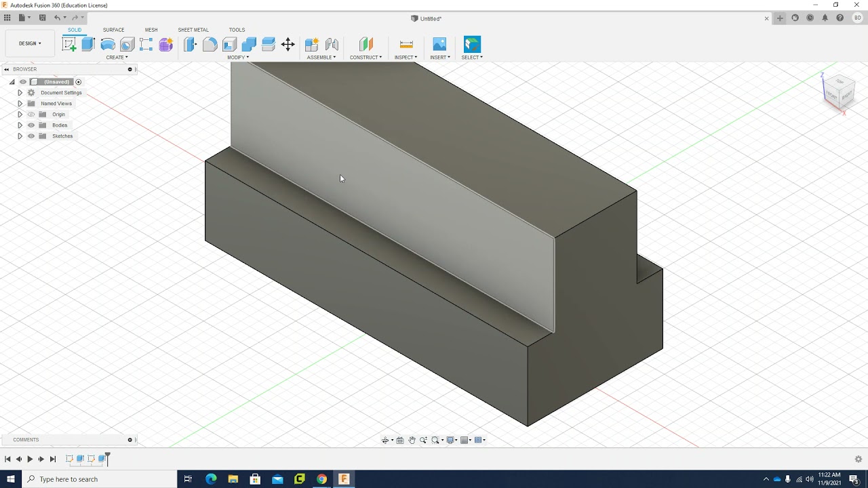Expand the Sketches node
Image resolution: width=868 pixels, height=488 pixels.
click(20, 136)
